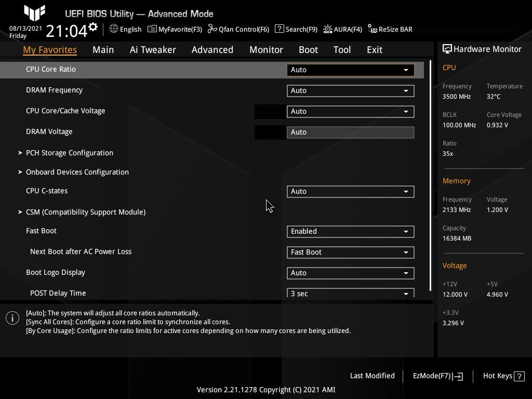Click the Hot Keys question mark box

[519, 376]
